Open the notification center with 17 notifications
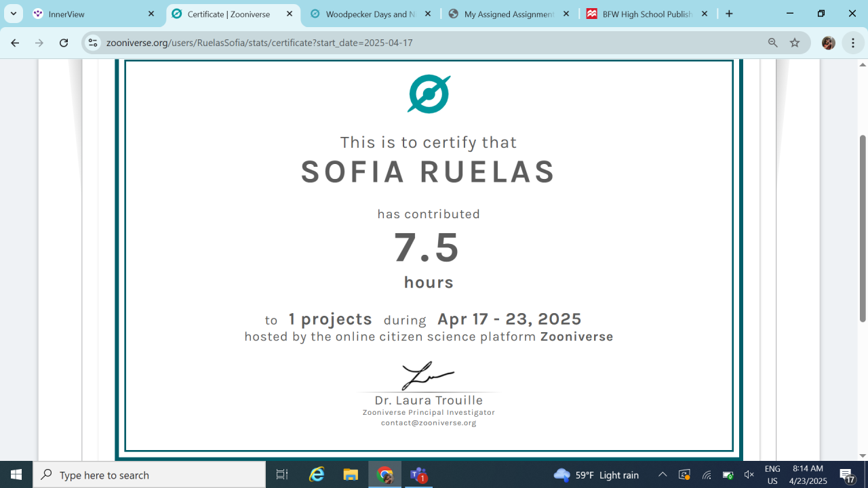The height and width of the screenshot is (488, 868). tap(848, 474)
